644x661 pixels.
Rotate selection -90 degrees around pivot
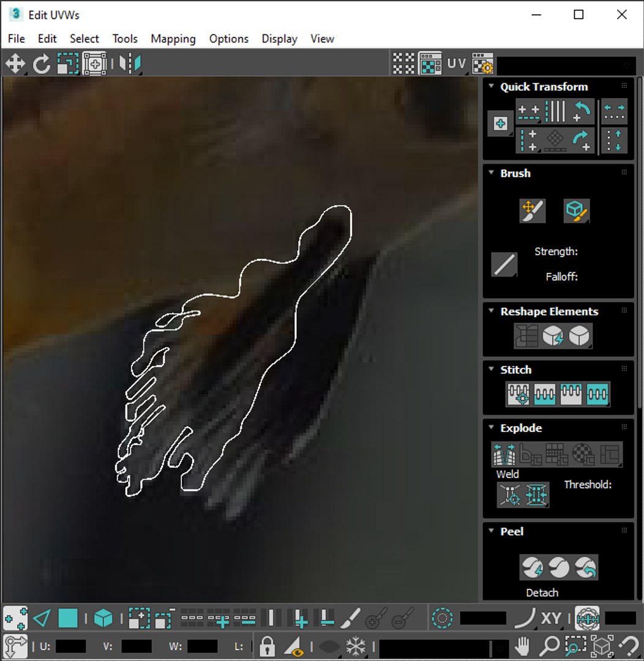[582, 111]
